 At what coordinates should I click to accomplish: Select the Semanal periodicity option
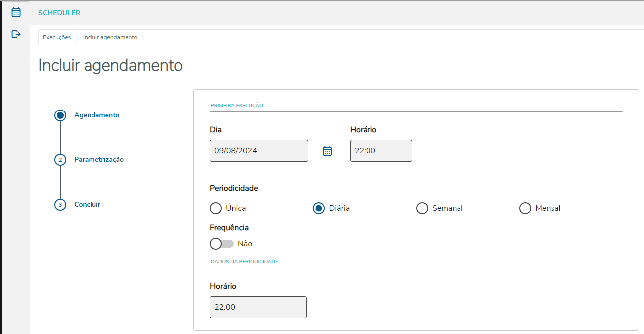coord(422,208)
